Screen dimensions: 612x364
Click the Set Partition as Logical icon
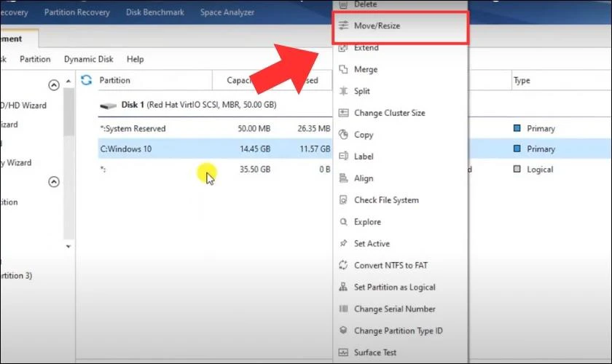click(x=343, y=287)
